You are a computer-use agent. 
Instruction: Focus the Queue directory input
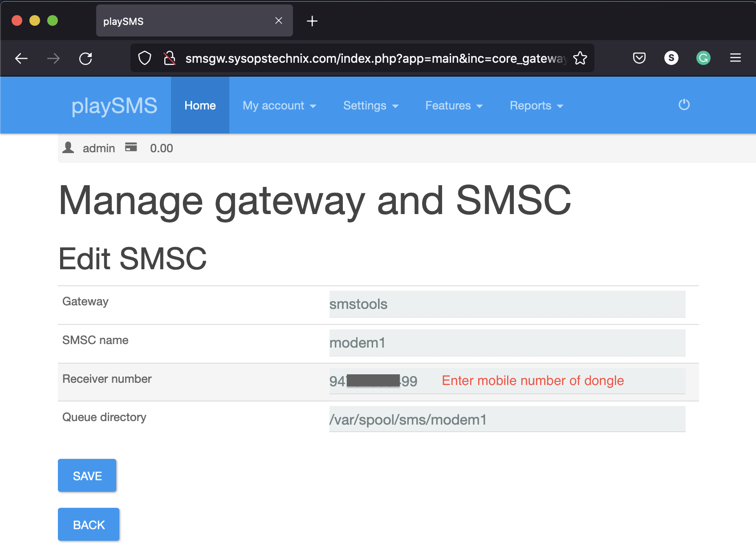pos(507,419)
